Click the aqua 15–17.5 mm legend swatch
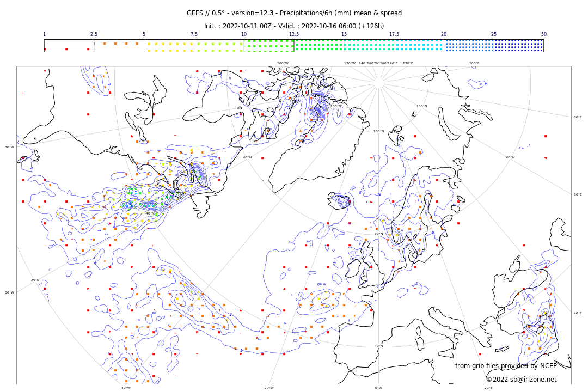Image resolution: width=588 pixels, height=391 pixels. click(369, 46)
